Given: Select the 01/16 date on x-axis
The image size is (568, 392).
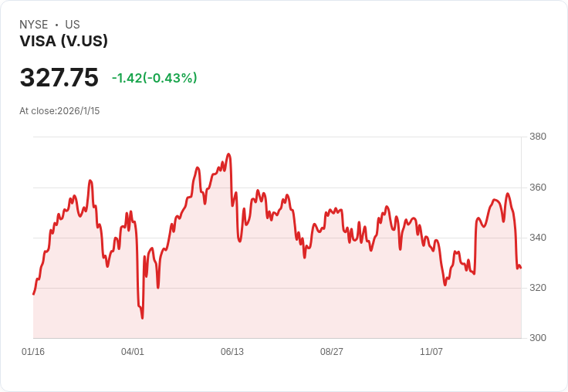Looking at the screenshot, I should tap(33, 352).
